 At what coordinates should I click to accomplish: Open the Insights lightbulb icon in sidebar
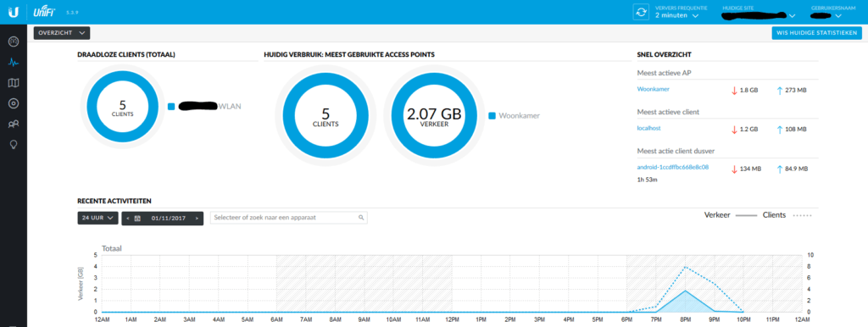pyautogui.click(x=14, y=144)
